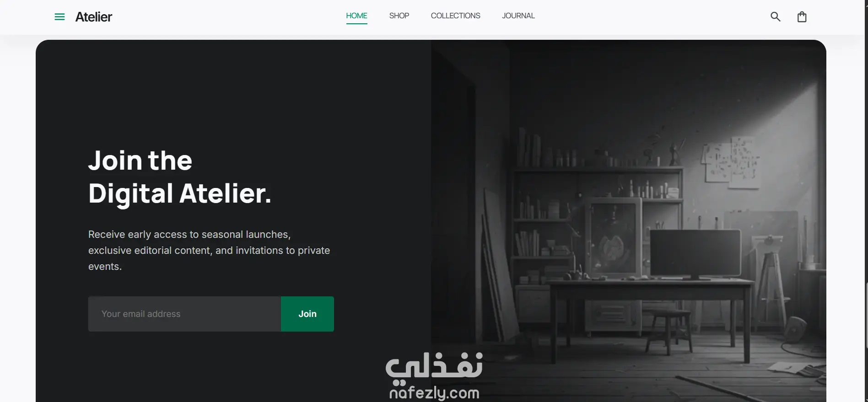
Task: Click the Join the Digital Atelier heading
Action: tap(179, 177)
